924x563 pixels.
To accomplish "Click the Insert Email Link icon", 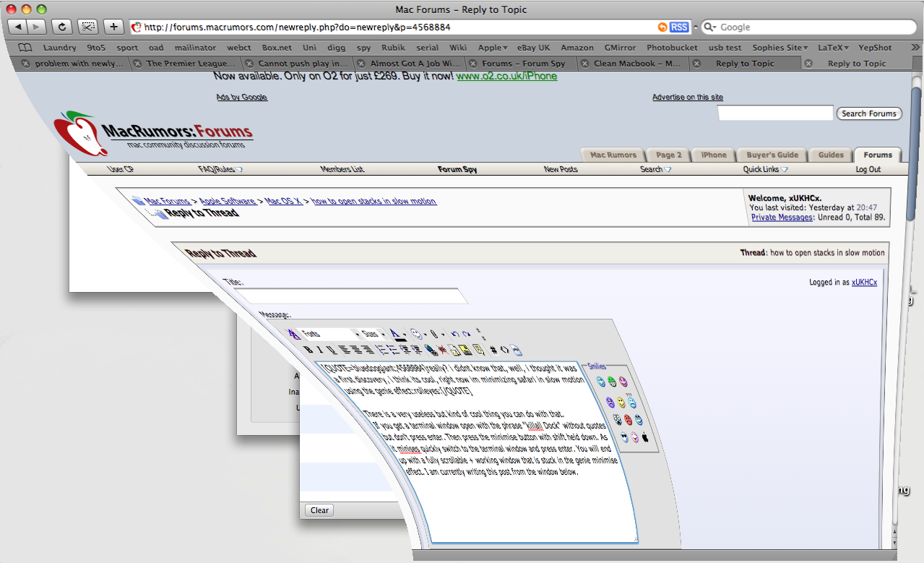I will click(454, 351).
